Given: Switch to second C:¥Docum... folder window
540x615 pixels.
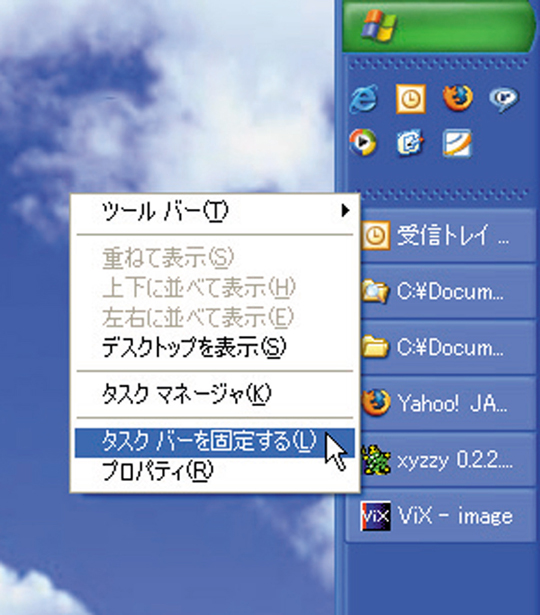Looking at the screenshot, I should click(441, 348).
